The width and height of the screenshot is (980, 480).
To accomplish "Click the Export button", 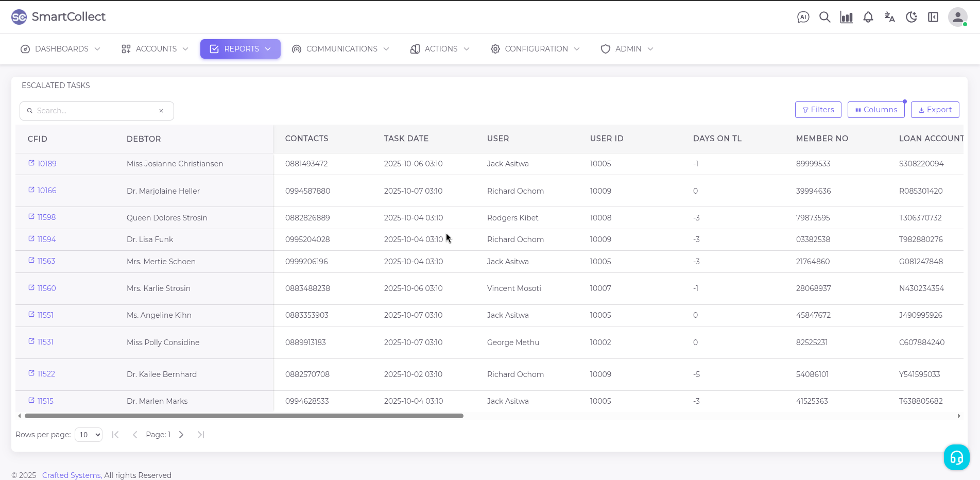I will [x=935, y=110].
